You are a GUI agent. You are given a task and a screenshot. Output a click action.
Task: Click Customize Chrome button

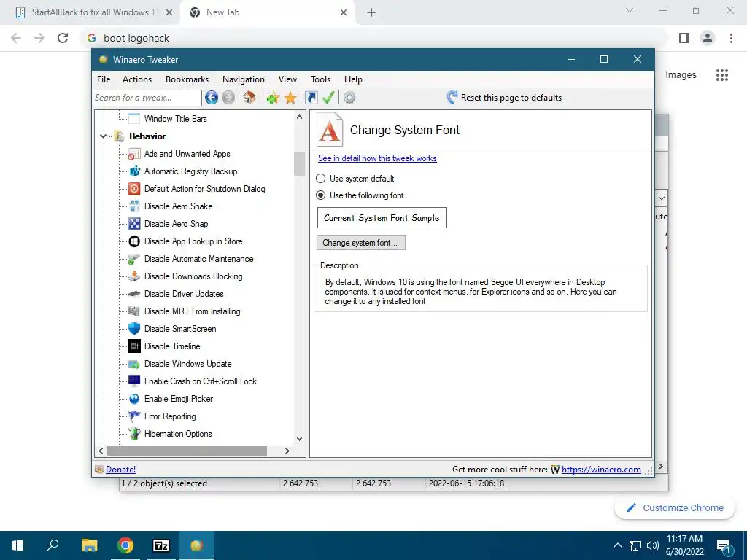[675, 507]
